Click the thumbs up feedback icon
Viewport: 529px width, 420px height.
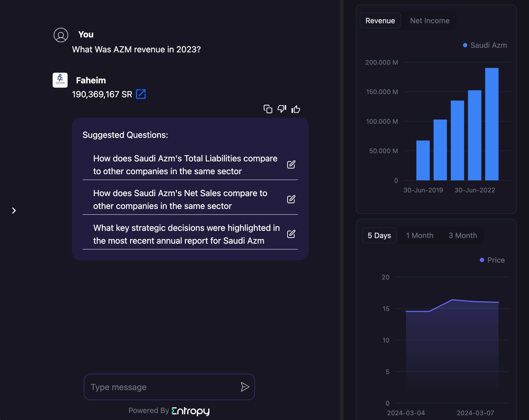pos(296,109)
